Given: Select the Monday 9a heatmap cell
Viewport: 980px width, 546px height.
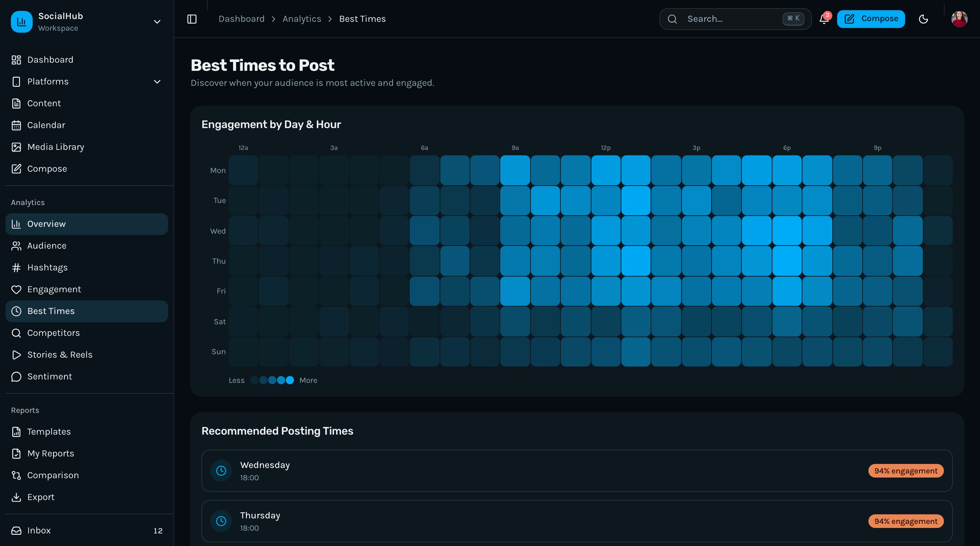Looking at the screenshot, I should (x=515, y=170).
